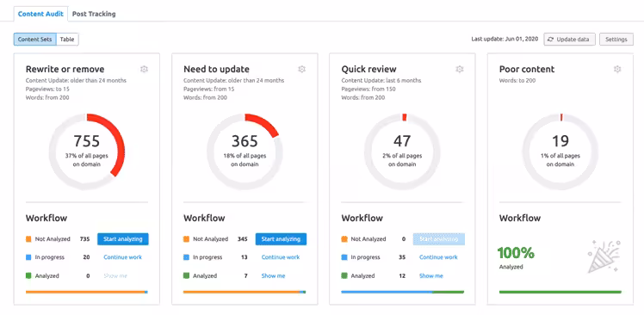This screenshot has height=315, width=644.
Task: Click progress bar under Quick review workflow
Action: tap(403, 292)
